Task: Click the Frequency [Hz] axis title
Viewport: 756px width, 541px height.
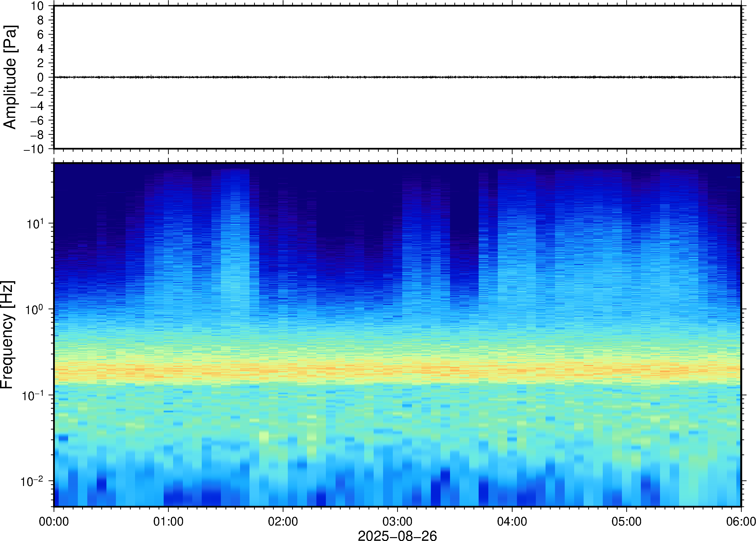Action: tap(7, 334)
